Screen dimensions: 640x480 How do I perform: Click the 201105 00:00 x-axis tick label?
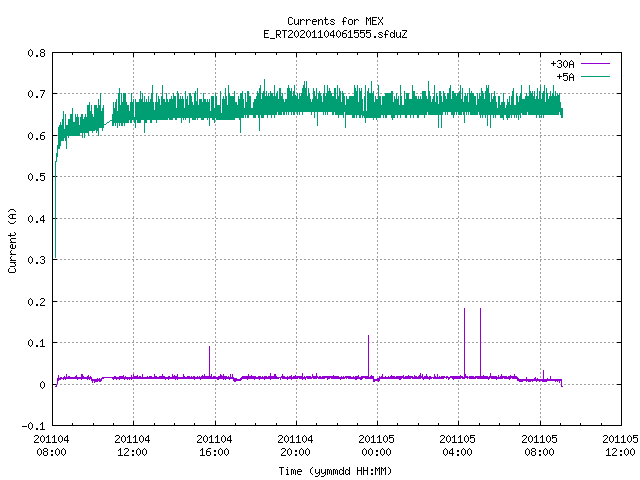pos(376,445)
